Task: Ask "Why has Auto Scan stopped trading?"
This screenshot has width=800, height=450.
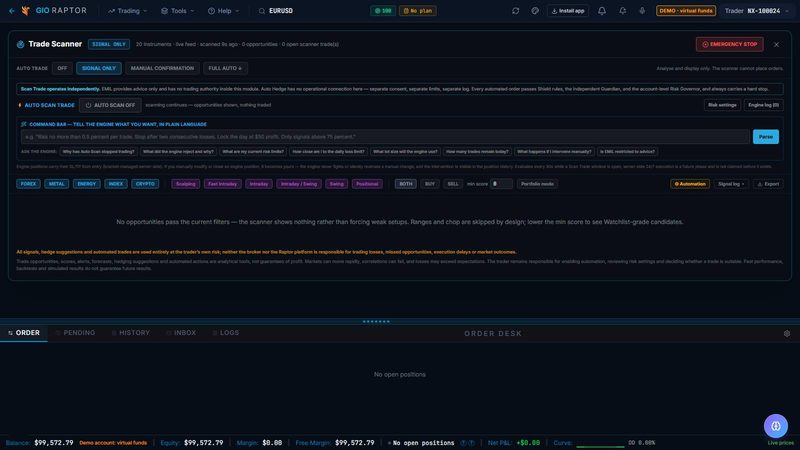Action: pos(99,152)
